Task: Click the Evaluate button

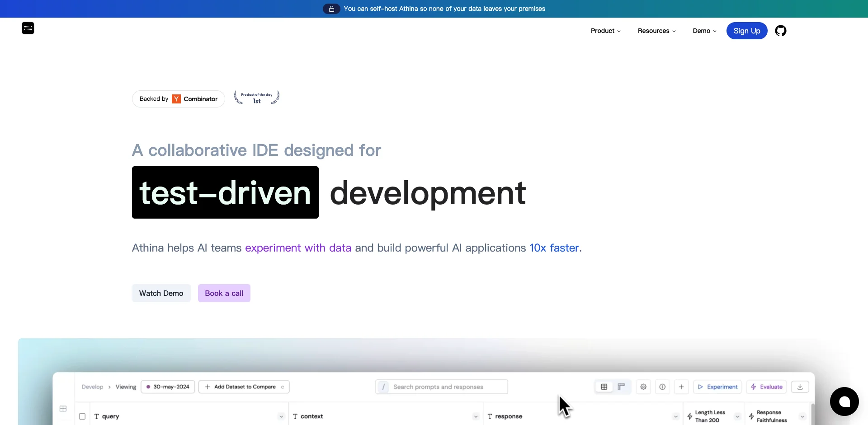Action: tap(767, 387)
